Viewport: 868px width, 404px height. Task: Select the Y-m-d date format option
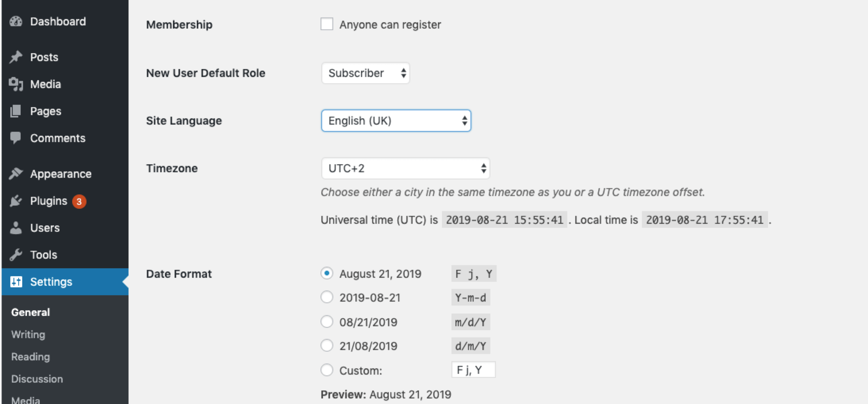tap(327, 297)
